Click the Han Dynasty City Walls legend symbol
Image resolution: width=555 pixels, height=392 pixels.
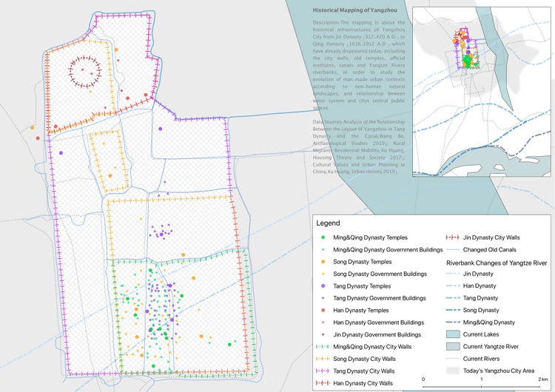click(324, 382)
